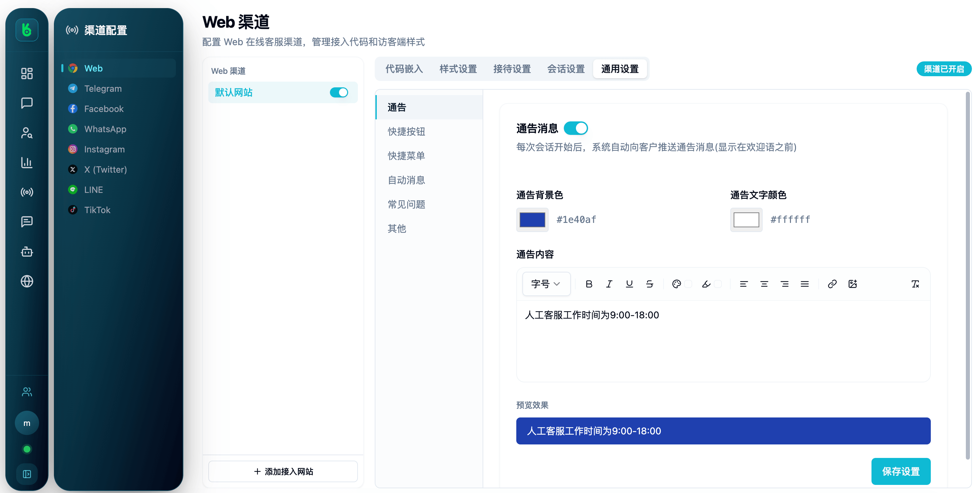Click the green app logo icon
This screenshot has height=493, width=980.
[27, 30]
